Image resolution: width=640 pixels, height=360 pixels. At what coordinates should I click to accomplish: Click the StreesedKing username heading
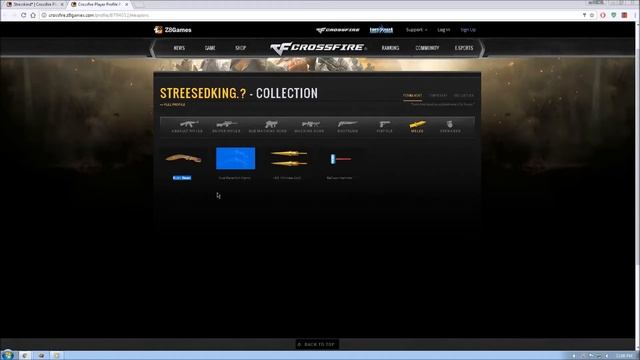pyautogui.click(x=203, y=93)
